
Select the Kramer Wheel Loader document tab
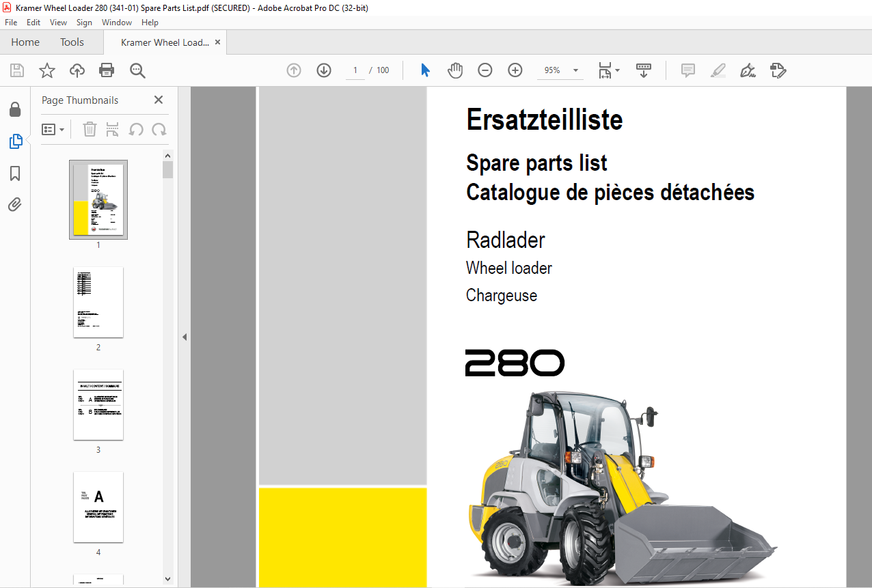165,42
